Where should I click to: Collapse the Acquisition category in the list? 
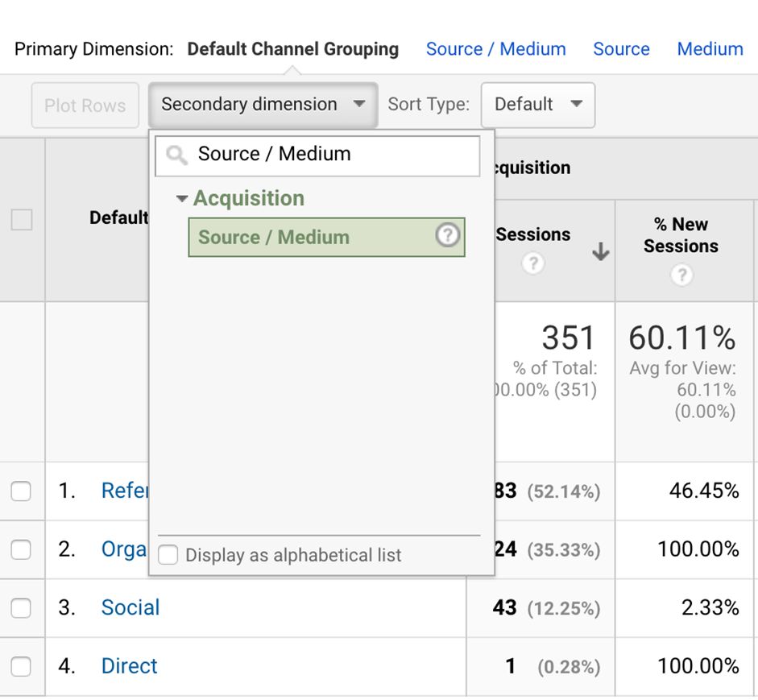pos(183,198)
